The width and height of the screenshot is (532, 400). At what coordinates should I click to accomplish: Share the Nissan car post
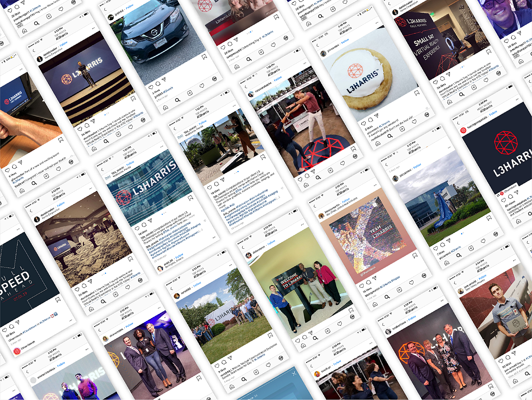click(x=164, y=80)
